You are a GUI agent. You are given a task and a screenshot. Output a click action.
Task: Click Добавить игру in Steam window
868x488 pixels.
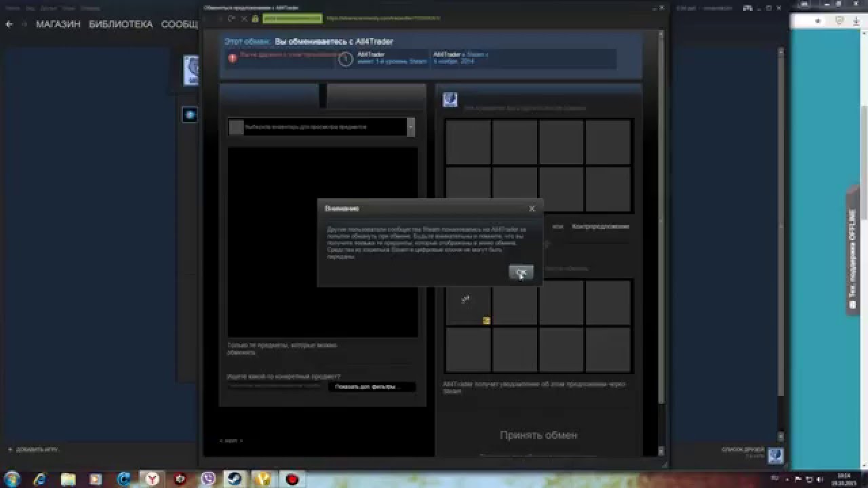[x=33, y=449]
